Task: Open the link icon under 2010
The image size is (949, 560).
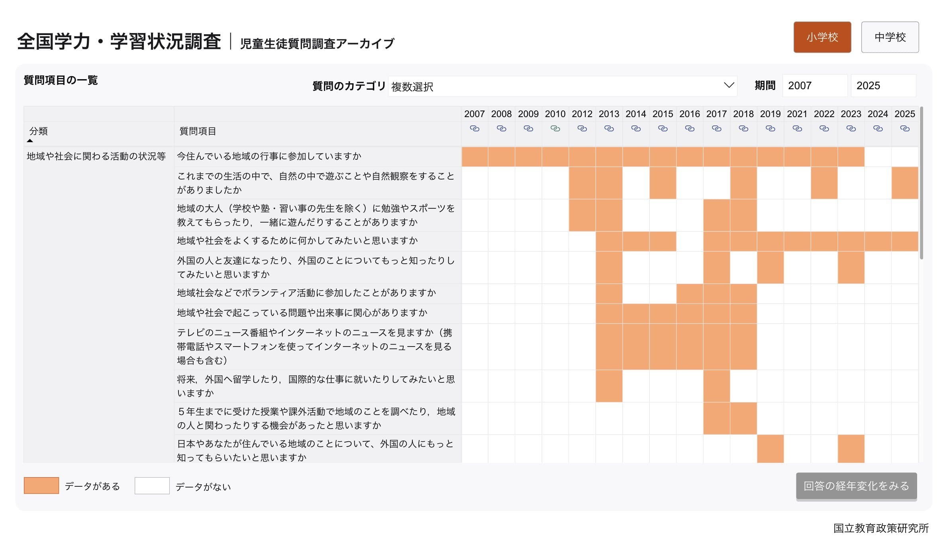Action: click(x=555, y=129)
